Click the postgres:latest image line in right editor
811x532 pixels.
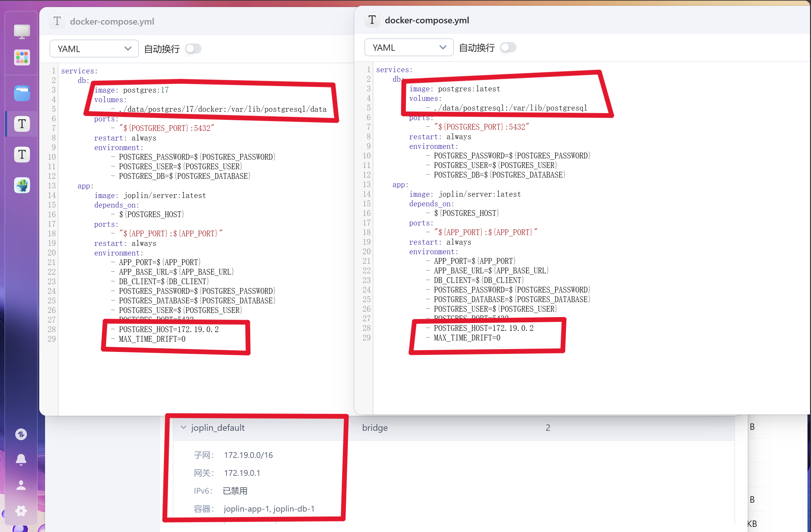(469, 89)
